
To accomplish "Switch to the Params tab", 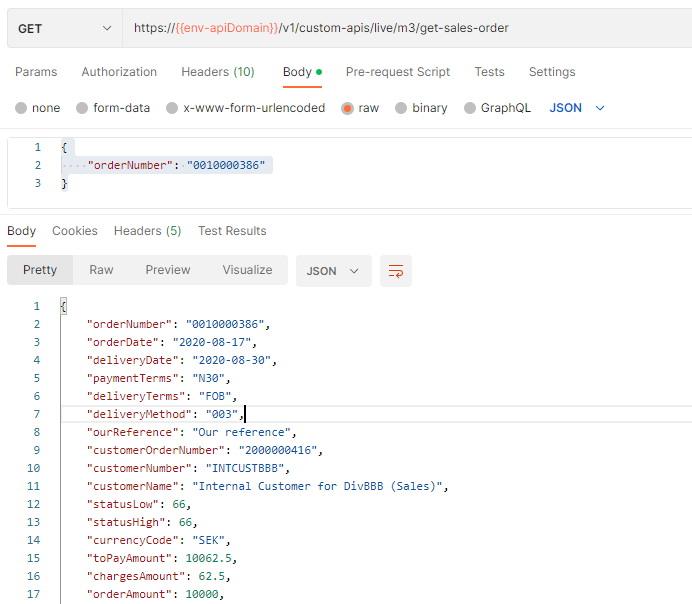I will point(36,72).
